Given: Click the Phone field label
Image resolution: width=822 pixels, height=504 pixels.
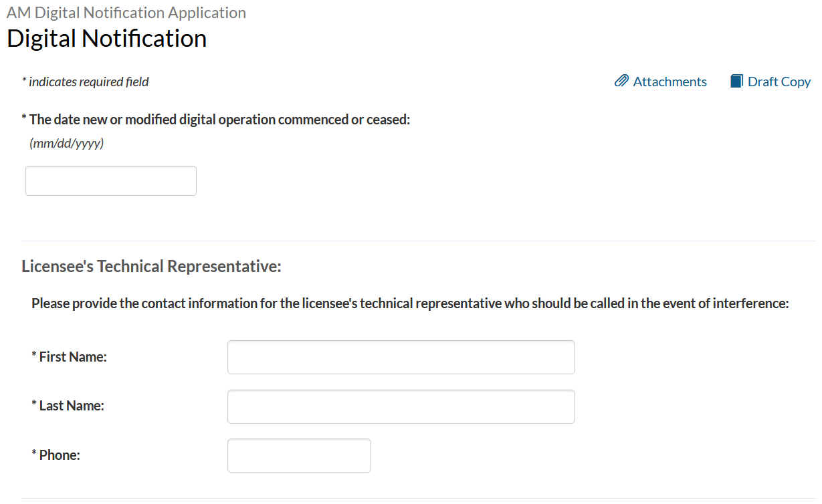Looking at the screenshot, I should (59, 455).
